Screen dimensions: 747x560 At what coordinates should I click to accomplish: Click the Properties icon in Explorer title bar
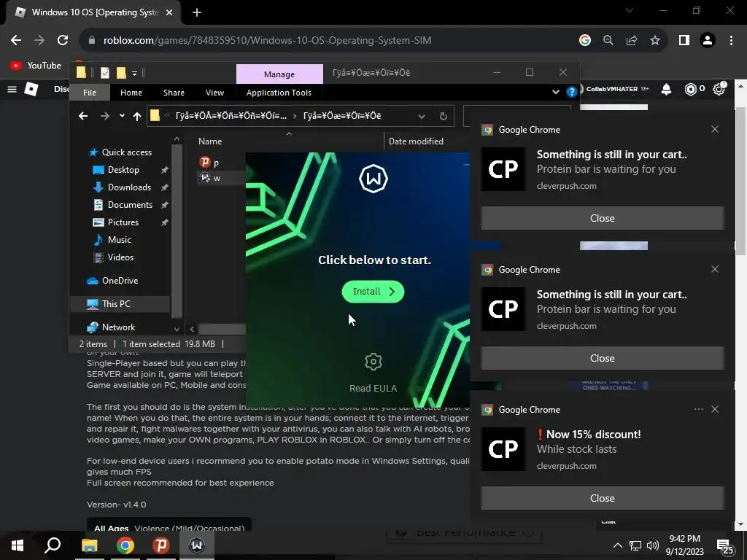[105, 72]
